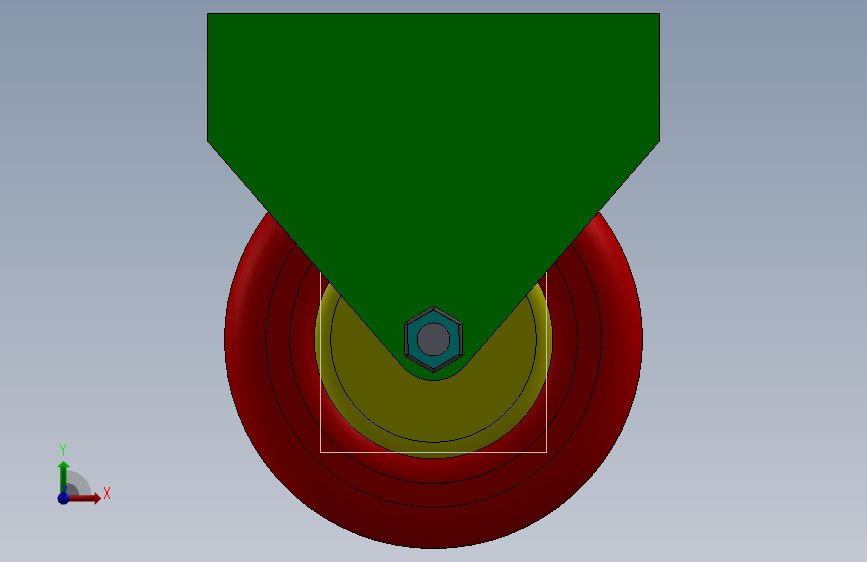Click the red X axis arrow of the triad

pyautogui.click(x=86, y=498)
